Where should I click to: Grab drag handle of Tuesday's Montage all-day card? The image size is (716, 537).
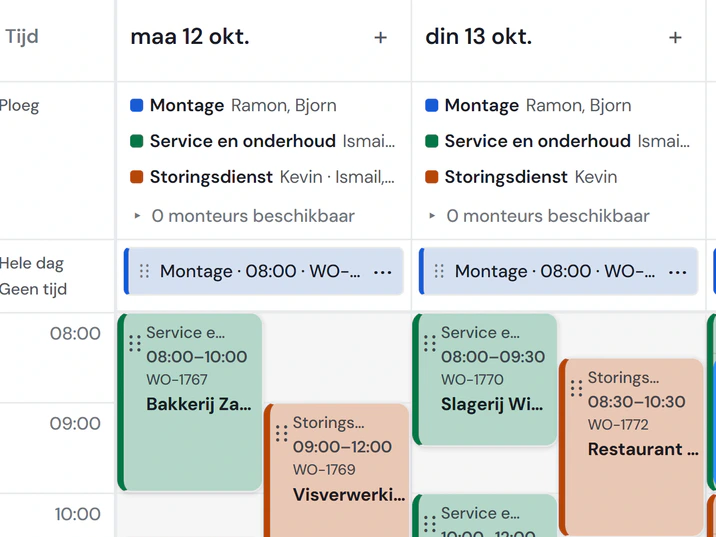click(439, 271)
